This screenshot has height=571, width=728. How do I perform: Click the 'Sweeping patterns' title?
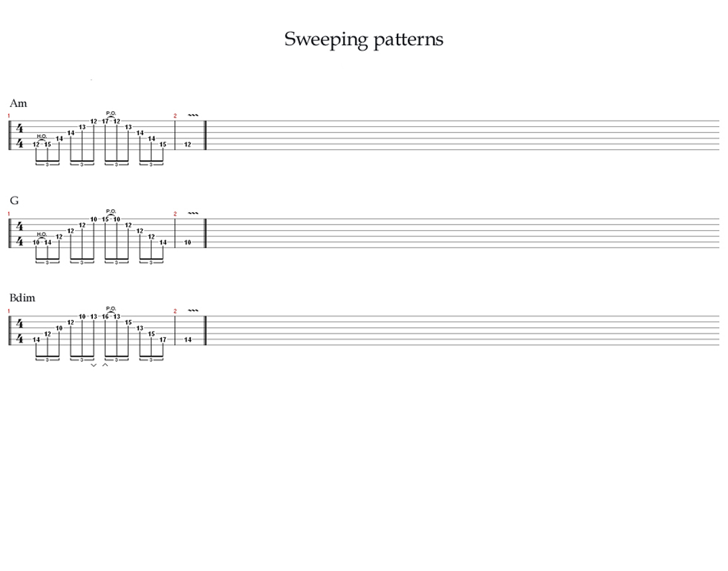coord(363,40)
